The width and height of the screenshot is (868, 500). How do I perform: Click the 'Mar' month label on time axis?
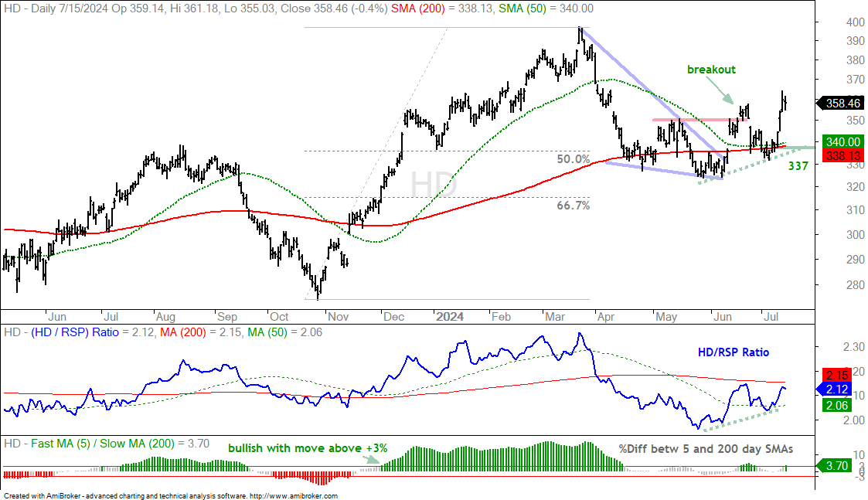point(555,317)
